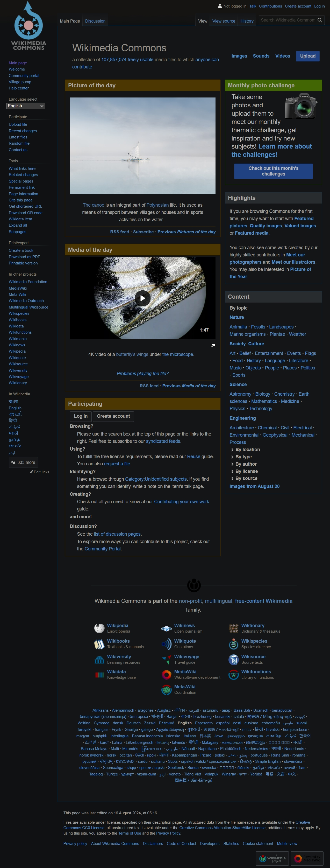Open the Astronomy topic link
330x868 pixels.
(x=240, y=394)
